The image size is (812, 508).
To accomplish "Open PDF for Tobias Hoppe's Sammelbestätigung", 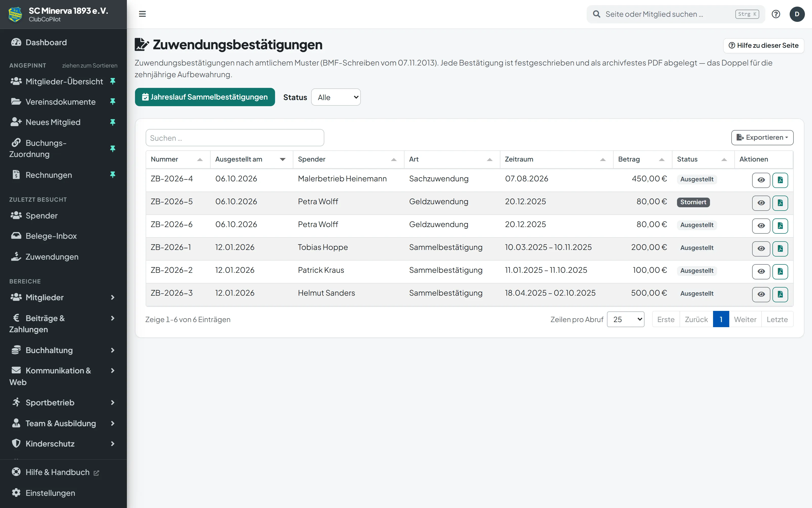I will (x=780, y=249).
